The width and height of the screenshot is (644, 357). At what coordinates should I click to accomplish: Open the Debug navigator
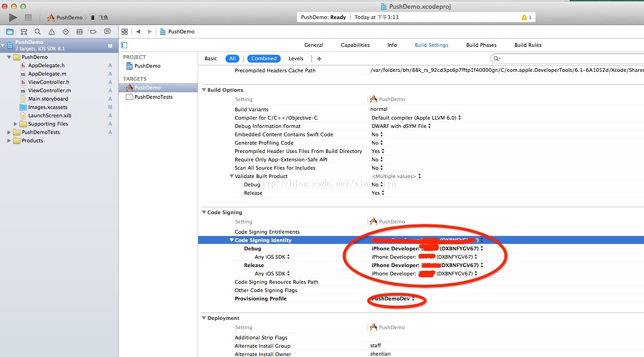(79, 32)
